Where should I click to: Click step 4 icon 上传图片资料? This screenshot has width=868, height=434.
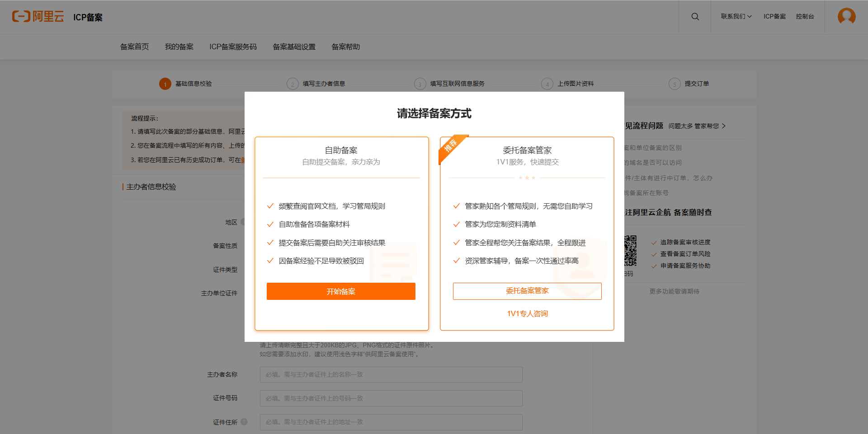coord(547,84)
